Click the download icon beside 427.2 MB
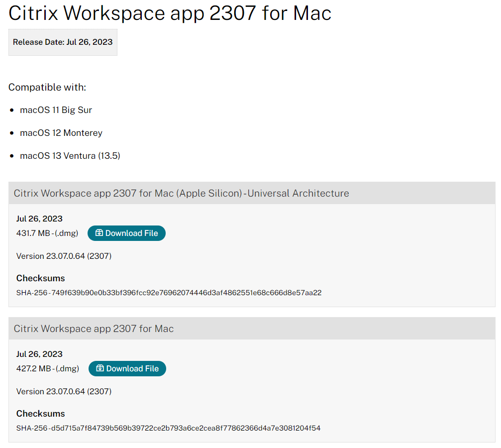 pos(100,368)
